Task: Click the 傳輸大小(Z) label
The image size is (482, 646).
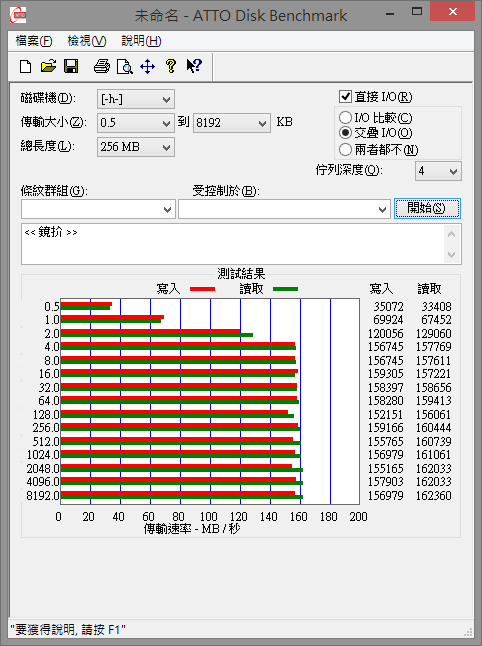Action: point(54,122)
